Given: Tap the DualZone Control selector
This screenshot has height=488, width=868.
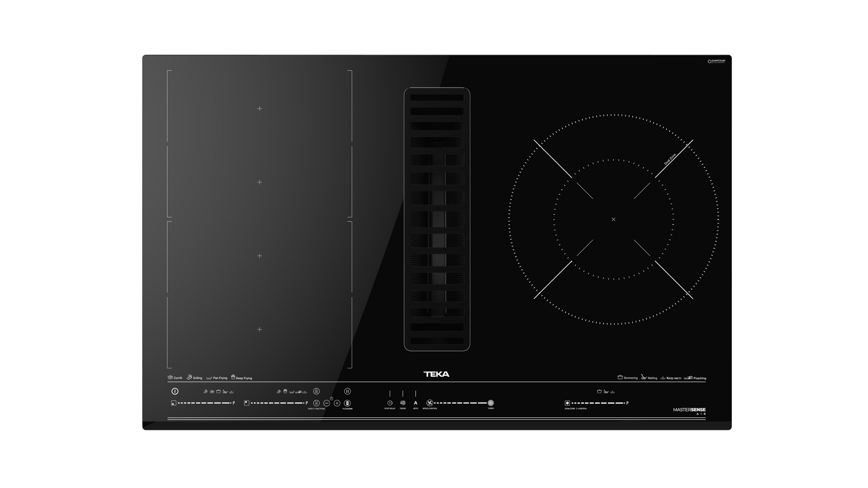Looking at the screenshot, I should click(x=567, y=403).
